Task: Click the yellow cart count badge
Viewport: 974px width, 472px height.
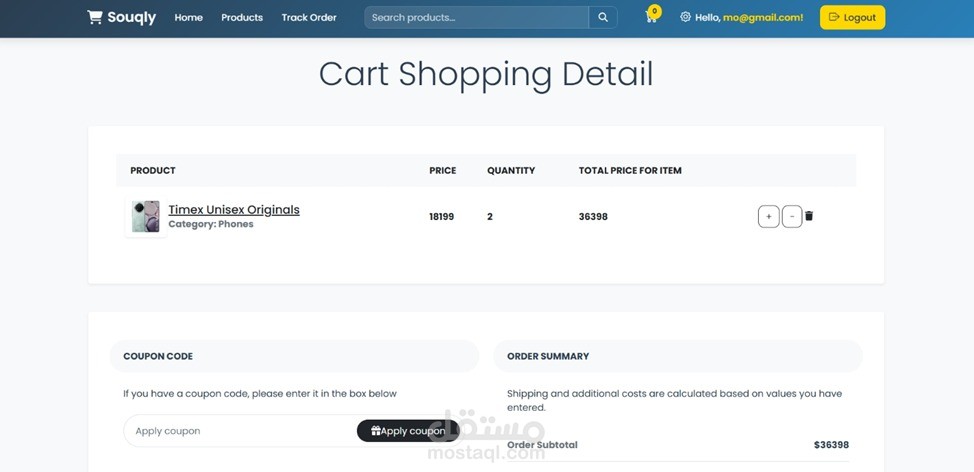Action: (x=654, y=11)
